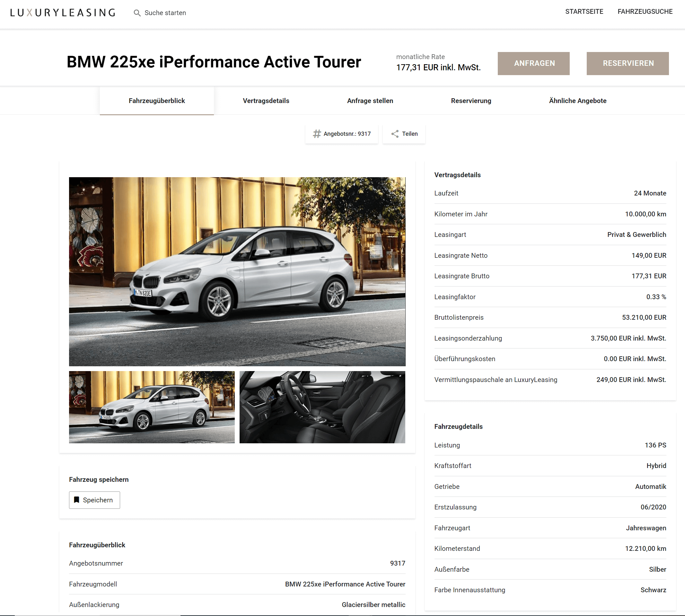685x616 pixels.
Task: Click Leasingsonderzahlung value 3.750,00 EUR
Action: pos(628,338)
